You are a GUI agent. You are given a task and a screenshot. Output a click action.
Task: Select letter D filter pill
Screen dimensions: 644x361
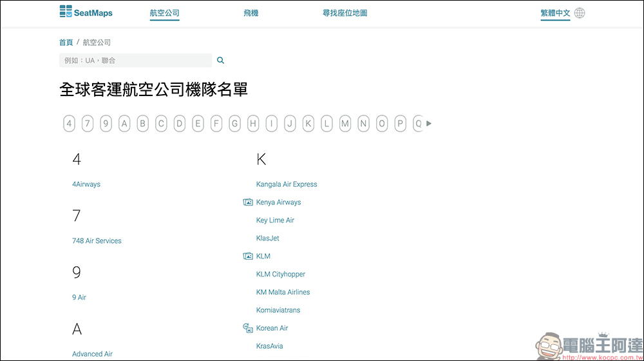180,123
